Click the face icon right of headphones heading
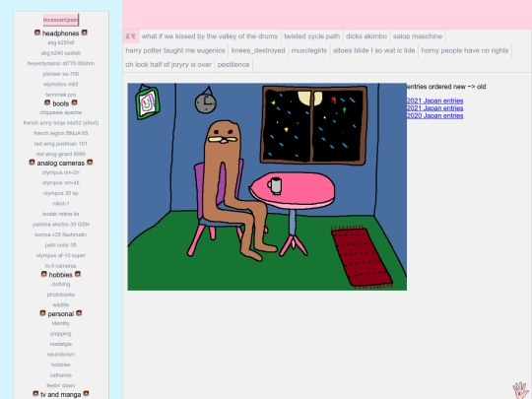The image size is (532, 399). pos(84,33)
